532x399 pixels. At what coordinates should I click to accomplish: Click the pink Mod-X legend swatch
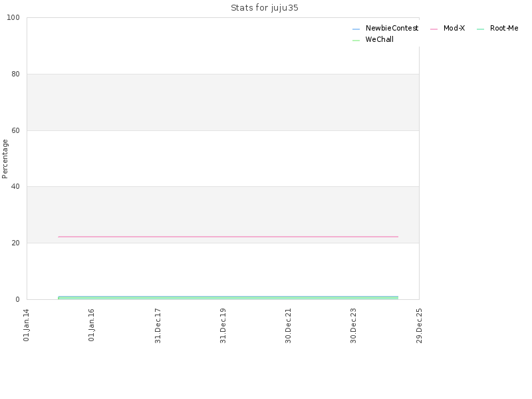pyautogui.click(x=434, y=29)
